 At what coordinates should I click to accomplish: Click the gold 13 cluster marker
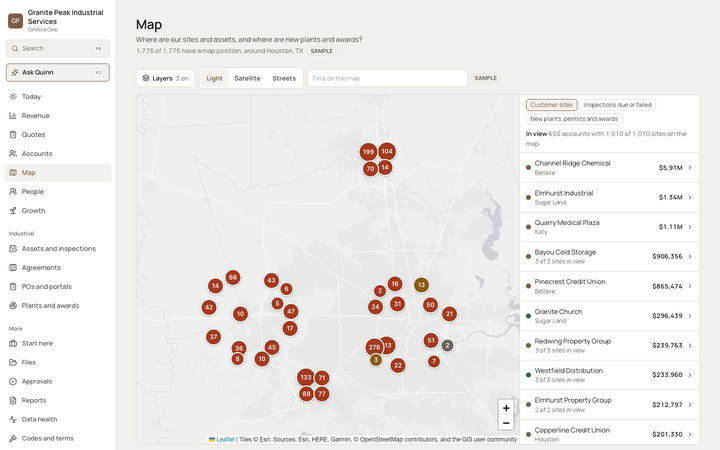[422, 285]
